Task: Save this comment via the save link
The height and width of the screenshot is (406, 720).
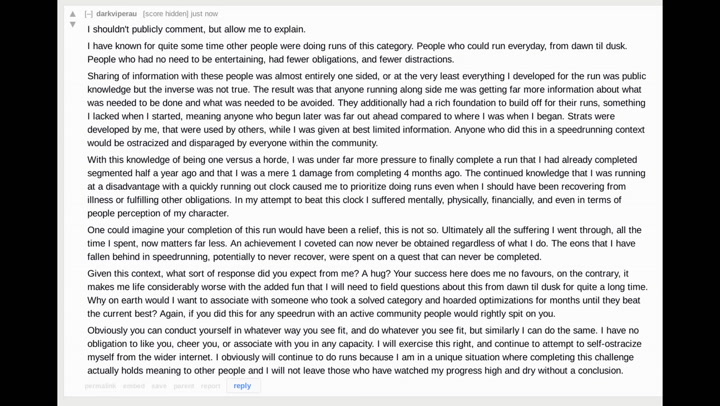Action: tap(159, 386)
